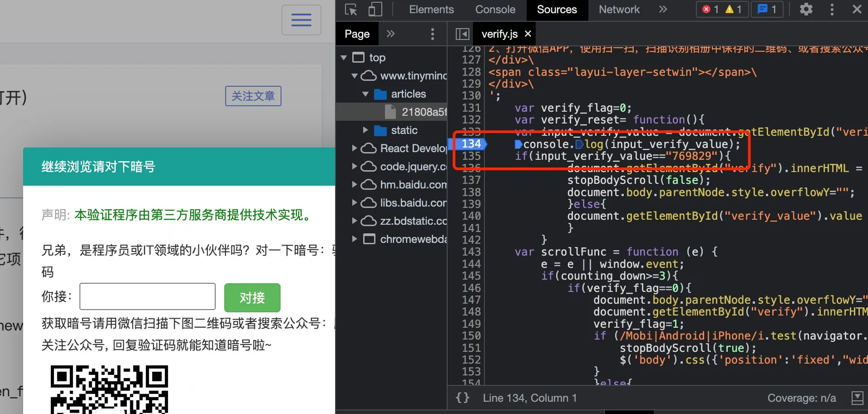This screenshot has height=414, width=868.
Task: Collapse the articles folder
Action: (x=365, y=94)
